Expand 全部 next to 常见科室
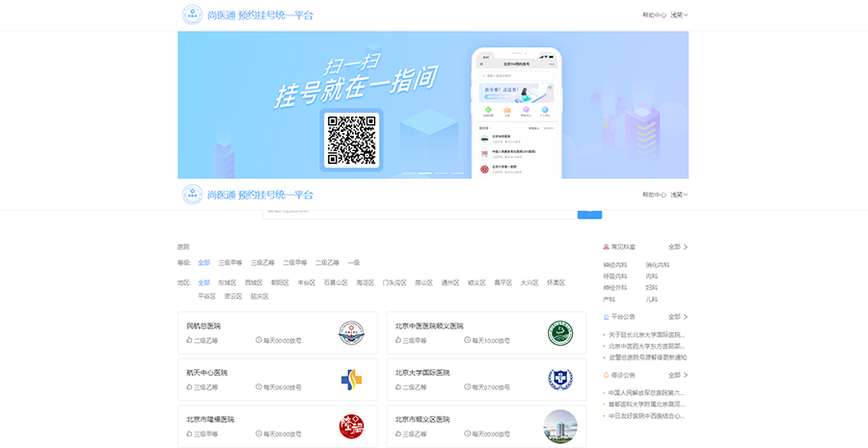The width and height of the screenshot is (868, 448). pos(678,247)
